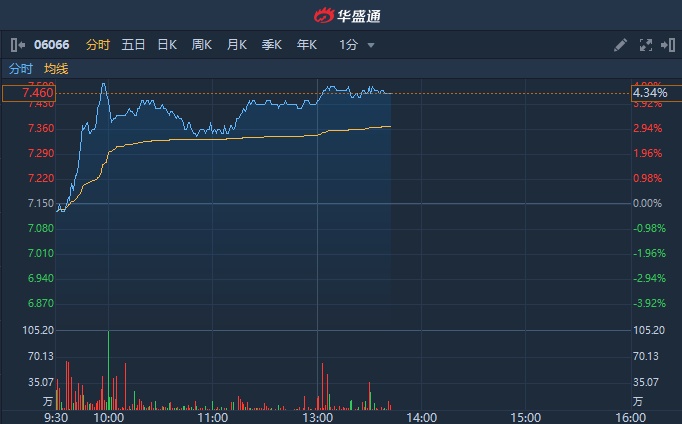Click the tall volume bar at 10:00
The image size is (682, 424).
pyautogui.click(x=108, y=370)
